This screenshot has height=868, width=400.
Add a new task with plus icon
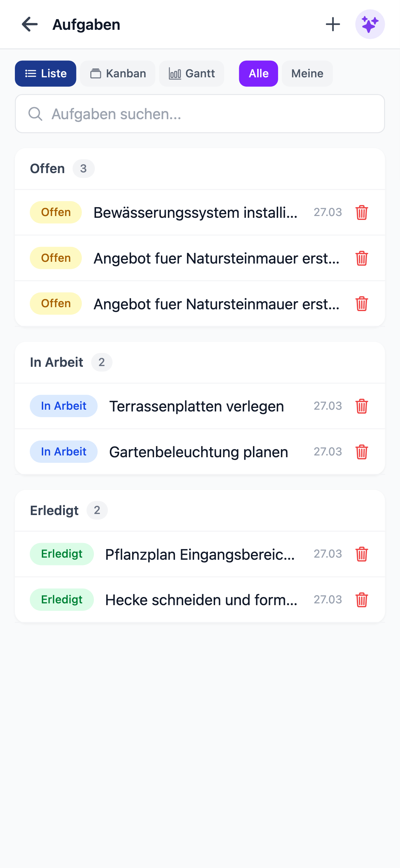[x=333, y=24]
